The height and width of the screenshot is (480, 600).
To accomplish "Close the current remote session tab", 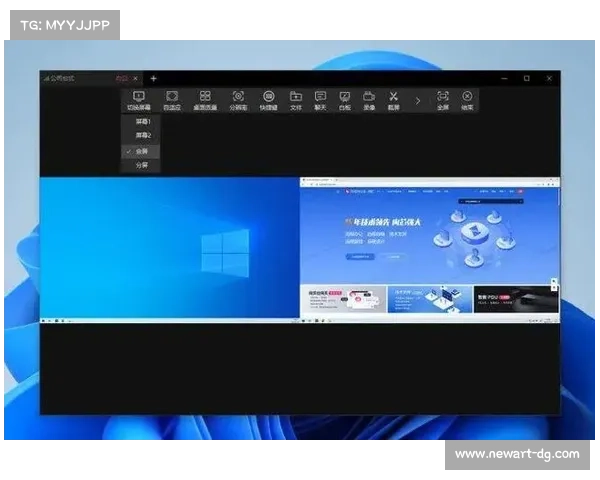I will [x=135, y=78].
